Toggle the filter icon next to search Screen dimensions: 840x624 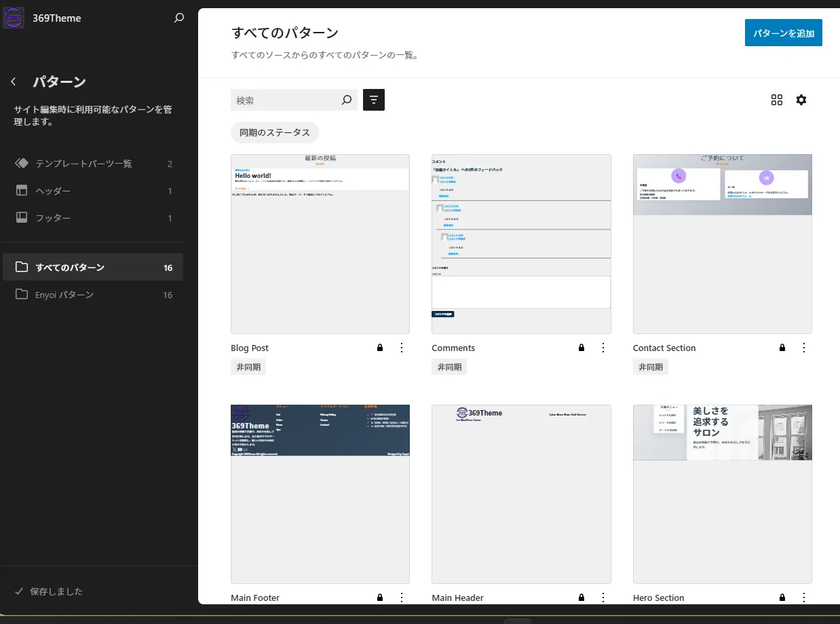tap(374, 100)
